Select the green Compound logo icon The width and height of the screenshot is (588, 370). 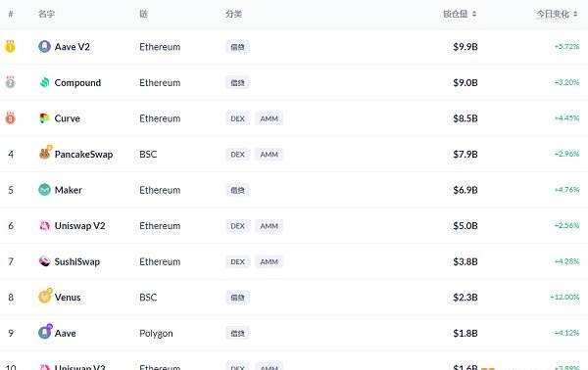click(x=44, y=82)
